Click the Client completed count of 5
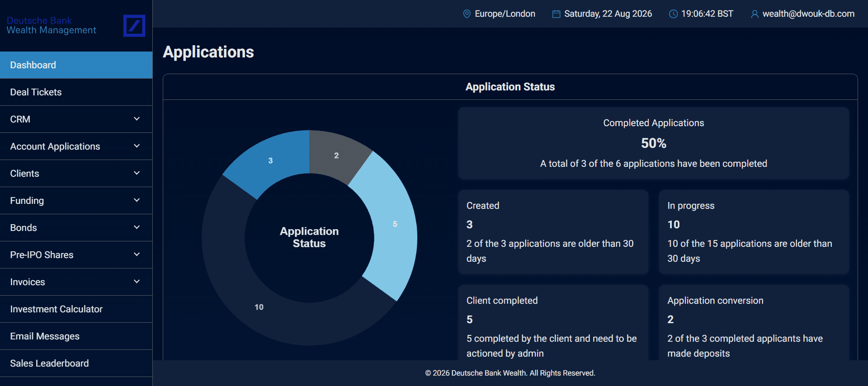The image size is (868, 386). 470,320
